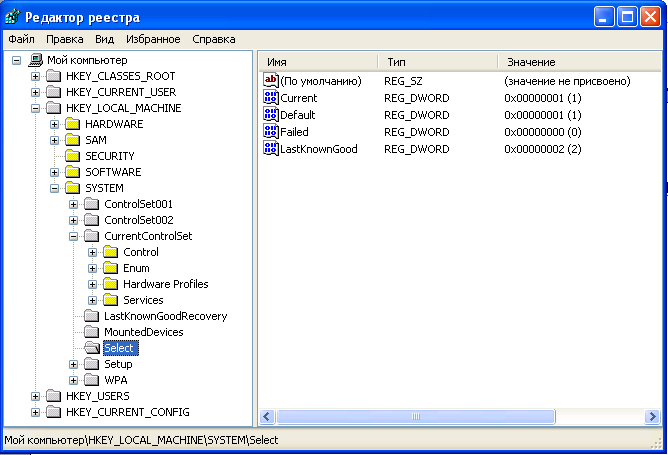668x455 pixels.
Task: Click the left arrow of horizontal scrollbar
Action: [x=267, y=416]
